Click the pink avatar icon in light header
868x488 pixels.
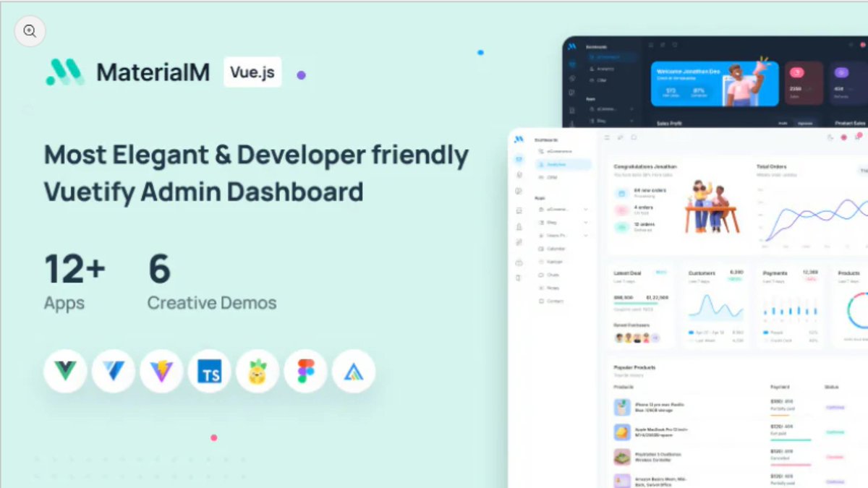(x=843, y=137)
